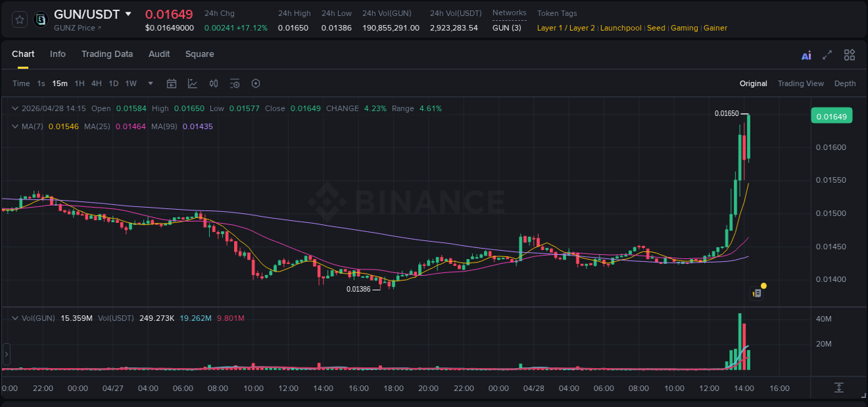Open the Trading Data tab
The height and width of the screenshot is (407, 868).
(x=107, y=54)
